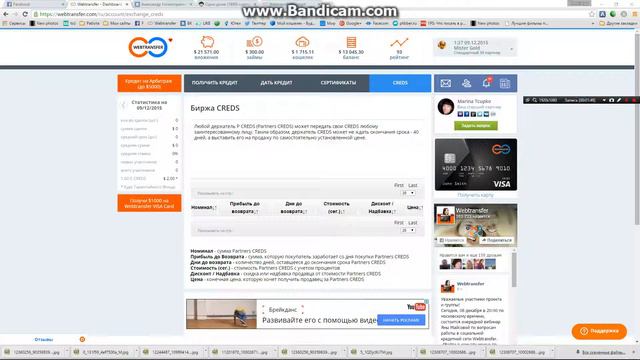Click the orange support button
Image resolution: width=640 pixels, height=360 pixels.
599,331
